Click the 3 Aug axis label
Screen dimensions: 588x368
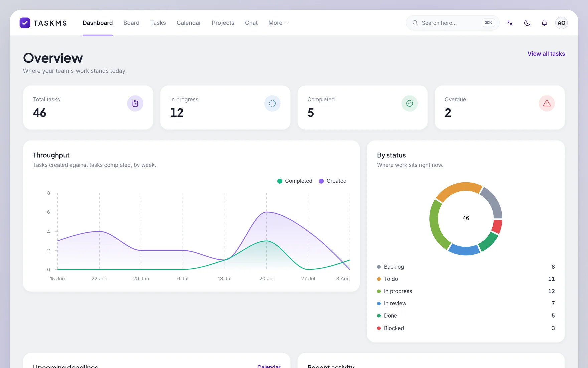343,279
